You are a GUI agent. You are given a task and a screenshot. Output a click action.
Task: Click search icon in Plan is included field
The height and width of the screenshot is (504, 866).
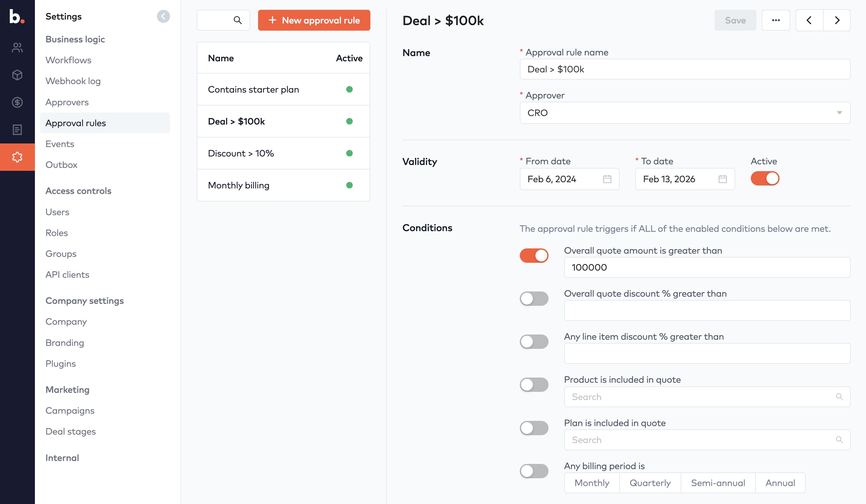coord(839,440)
